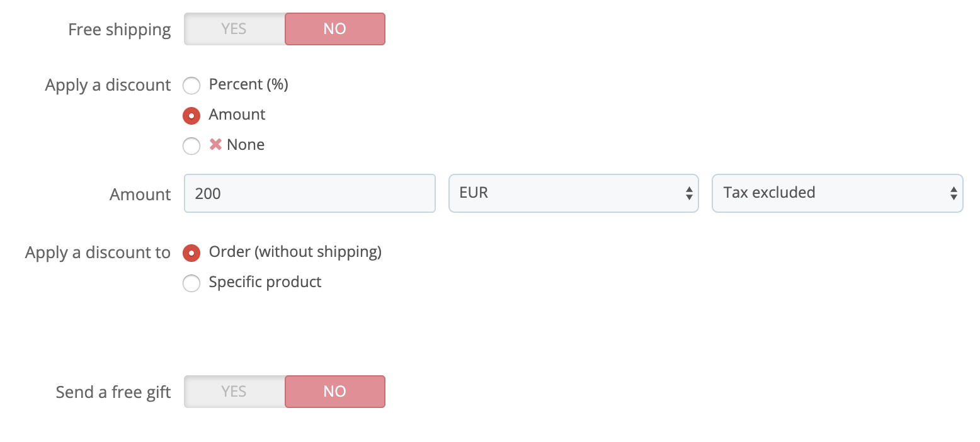This screenshot has width=980, height=442.
Task: Click into the Amount field containing 200
Action: [309, 193]
